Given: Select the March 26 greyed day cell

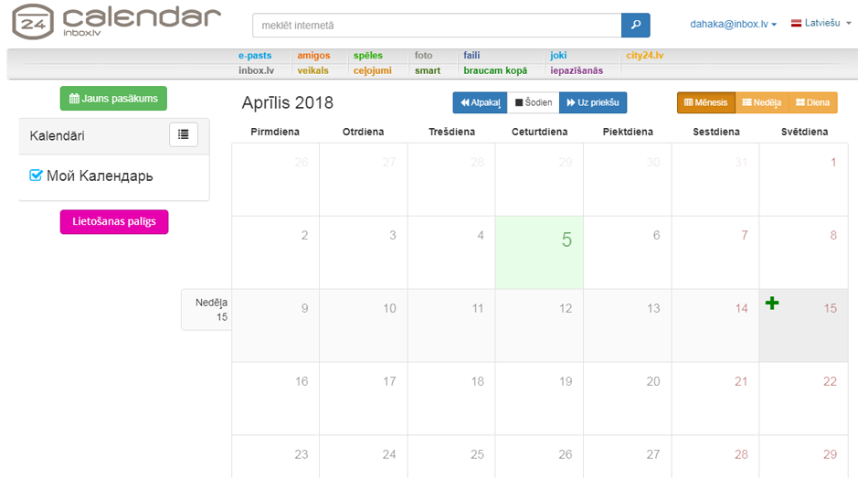Looking at the screenshot, I should [275, 179].
